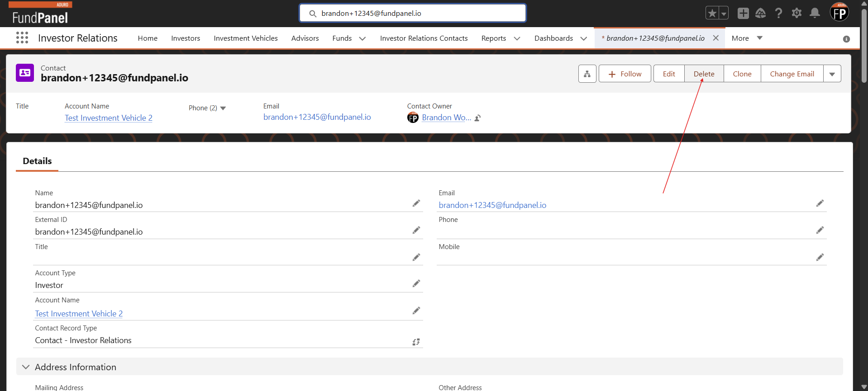868x391 pixels.
Task: Click the Edit button
Action: tap(669, 74)
